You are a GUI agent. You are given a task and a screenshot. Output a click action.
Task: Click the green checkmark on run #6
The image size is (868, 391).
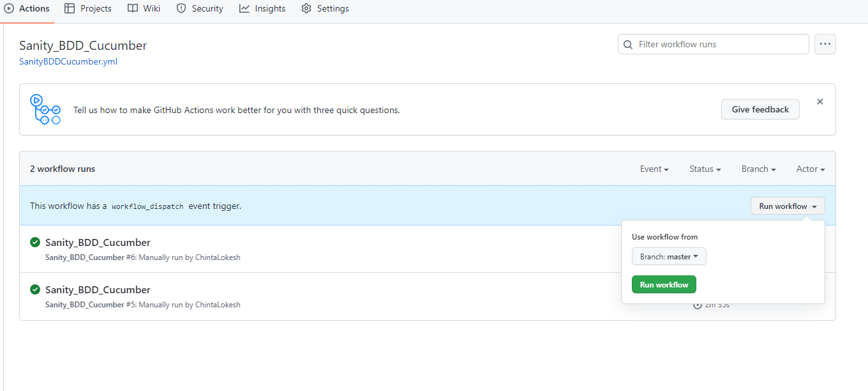[x=35, y=242]
